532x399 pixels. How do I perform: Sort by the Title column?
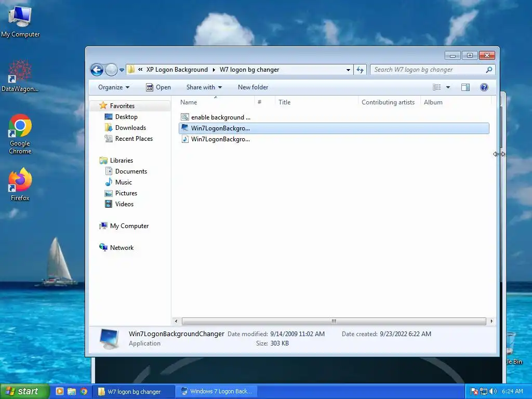[284, 102]
